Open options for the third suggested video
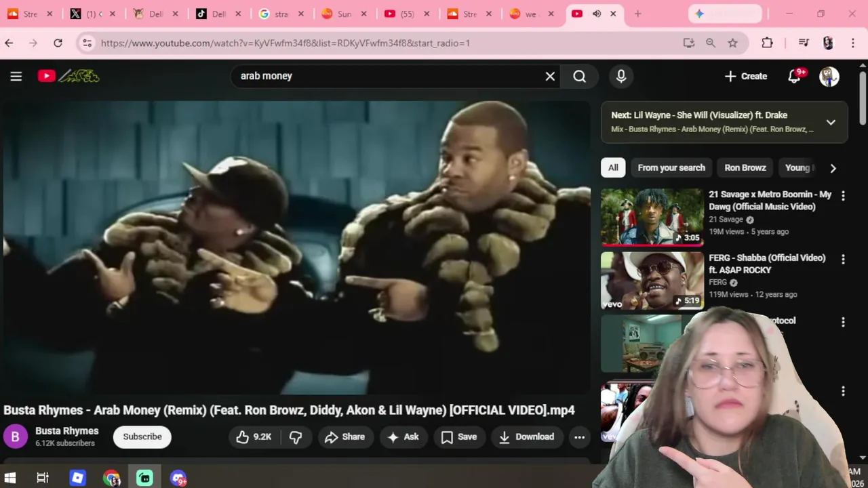868x488 pixels. [843, 322]
